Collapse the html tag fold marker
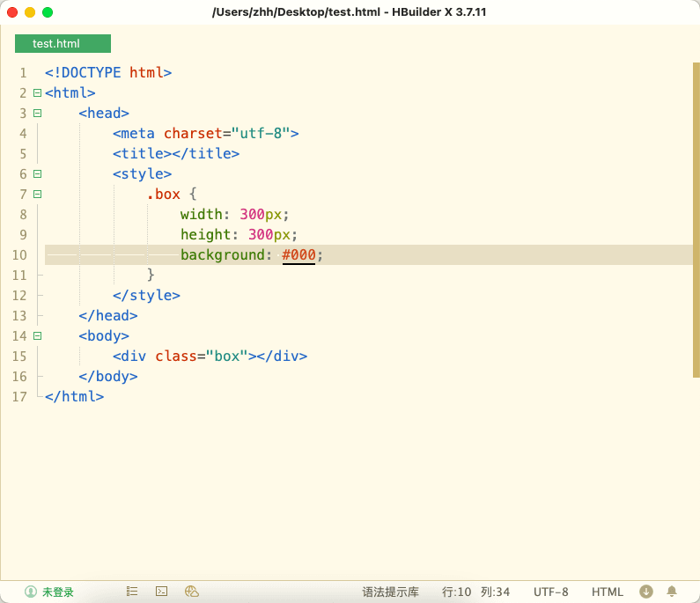 tap(37, 92)
